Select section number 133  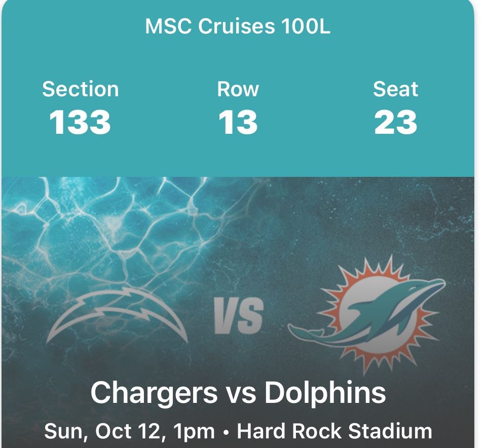[80, 123]
